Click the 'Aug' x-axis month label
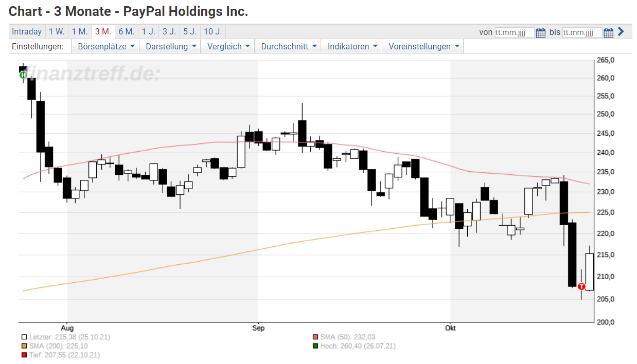 67,328
